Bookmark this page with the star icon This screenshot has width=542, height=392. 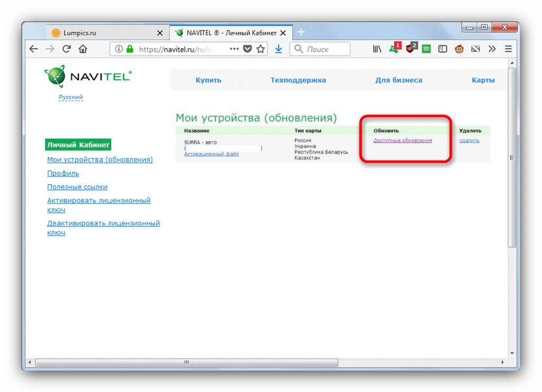point(261,49)
